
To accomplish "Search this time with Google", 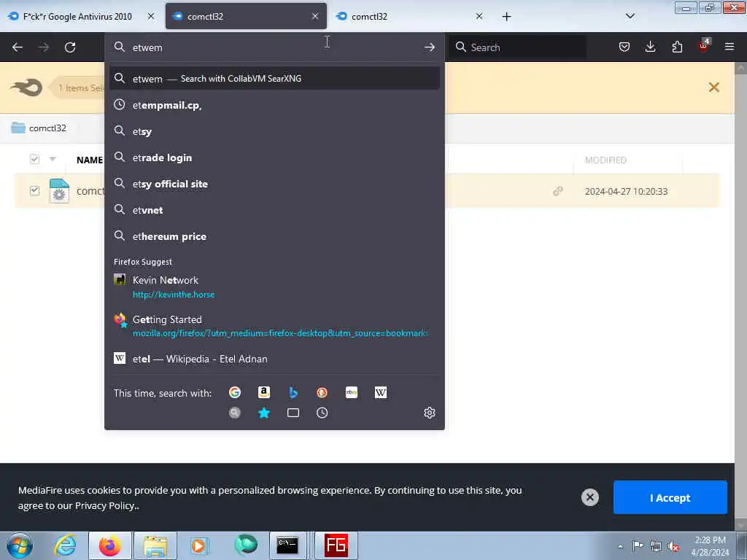I will (x=235, y=392).
